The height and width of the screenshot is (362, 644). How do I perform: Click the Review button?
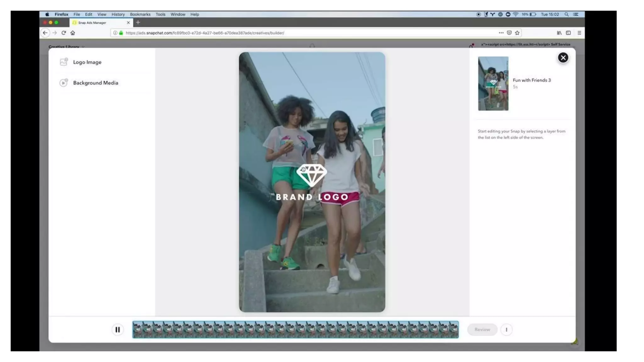(x=482, y=330)
